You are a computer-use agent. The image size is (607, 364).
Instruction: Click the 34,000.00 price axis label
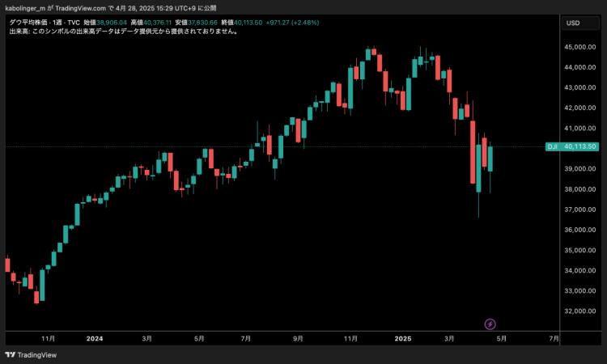point(580,270)
